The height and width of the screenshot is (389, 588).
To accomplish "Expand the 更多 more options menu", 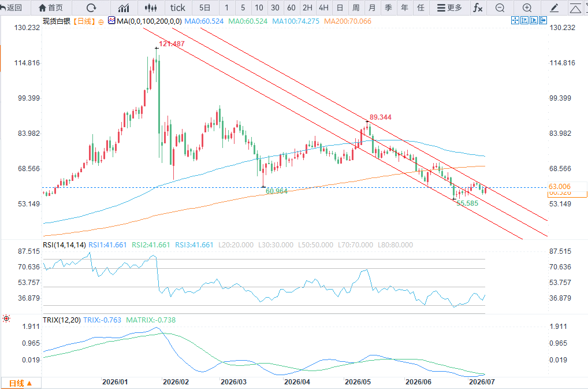I will point(449,8).
